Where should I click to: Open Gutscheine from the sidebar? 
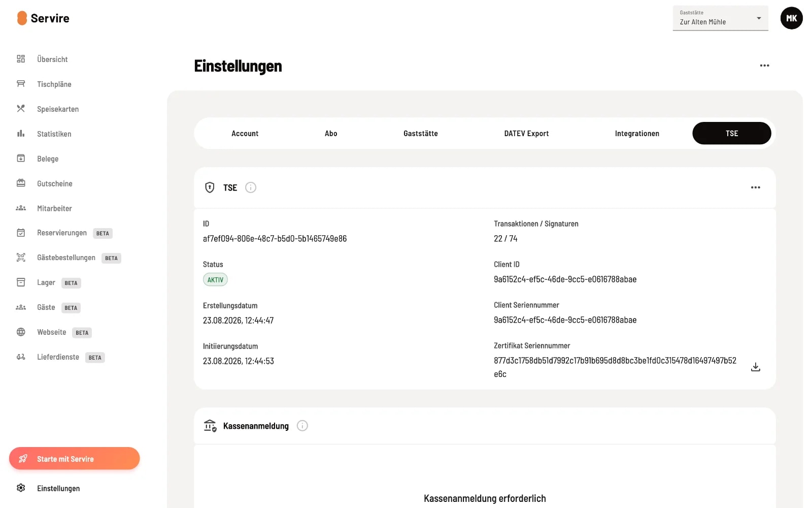click(55, 183)
